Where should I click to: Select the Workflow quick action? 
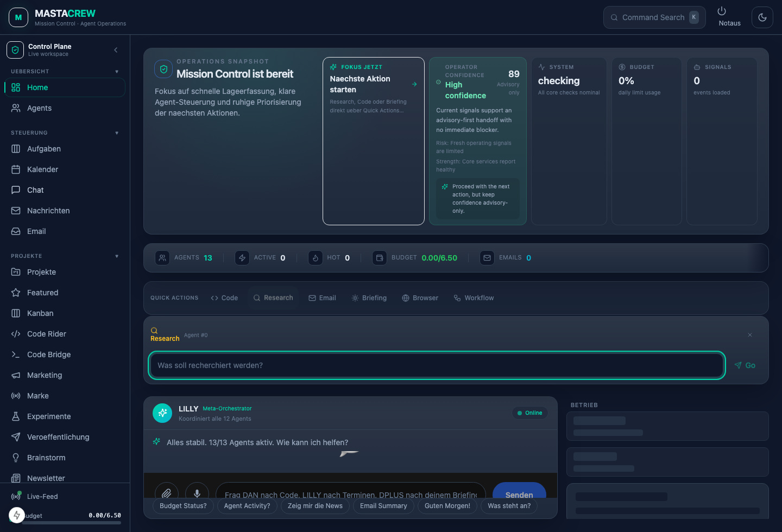(x=474, y=298)
